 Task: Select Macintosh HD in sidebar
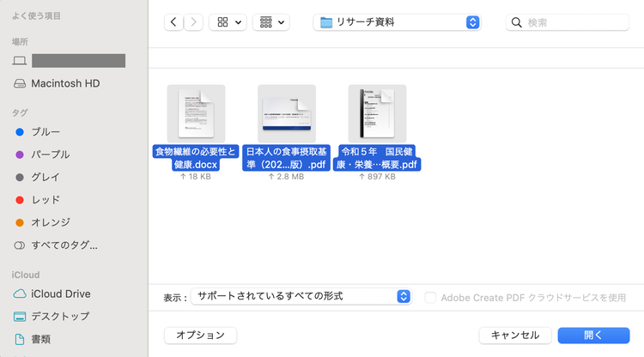pos(65,83)
